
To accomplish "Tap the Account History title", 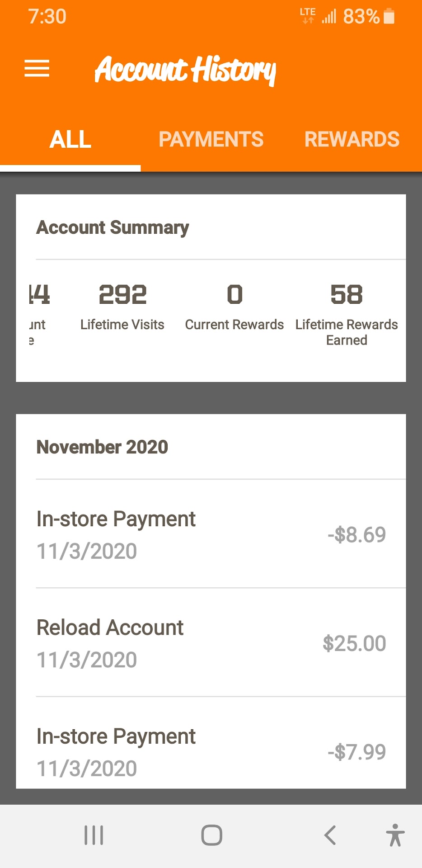I will (185, 70).
